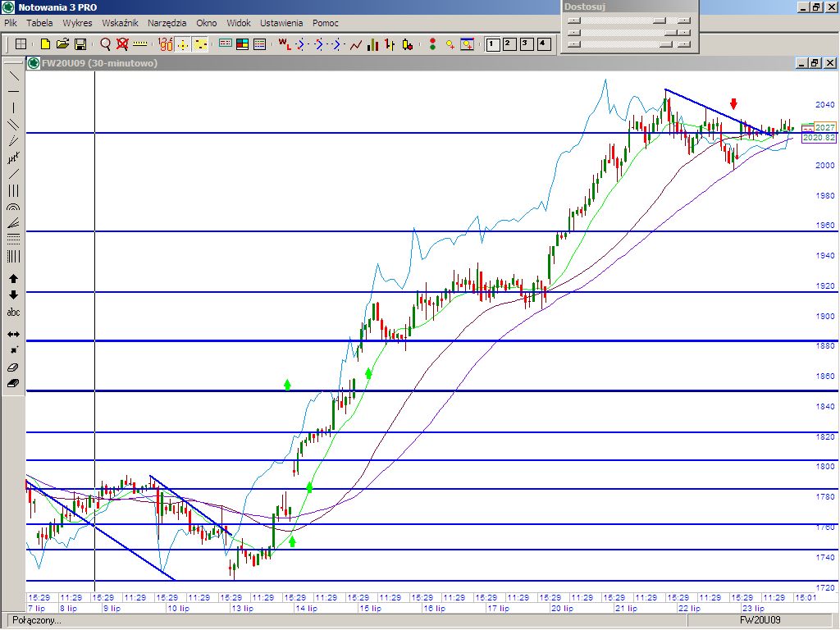
Task: Click the grid layout icon in toolbar
Action: pos(21,44)
